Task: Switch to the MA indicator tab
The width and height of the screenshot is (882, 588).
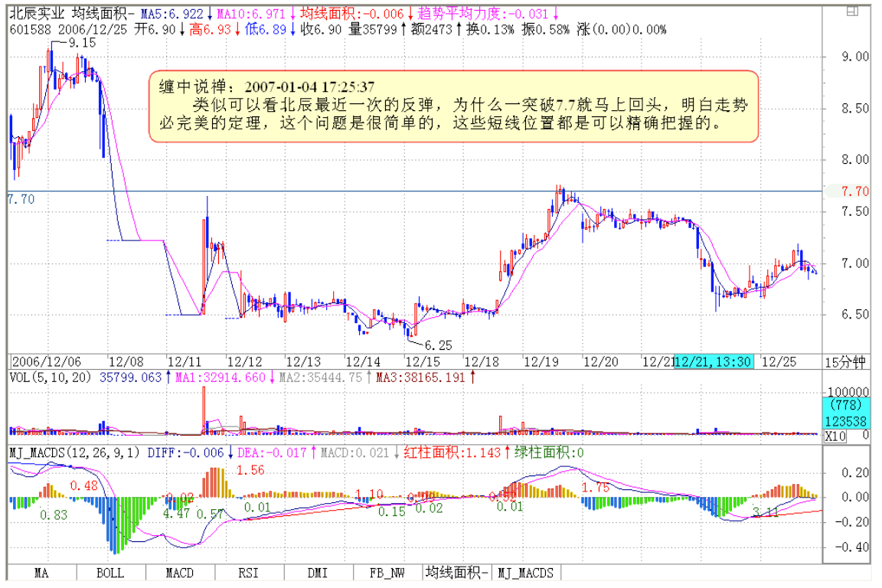Action: (41, 573)
